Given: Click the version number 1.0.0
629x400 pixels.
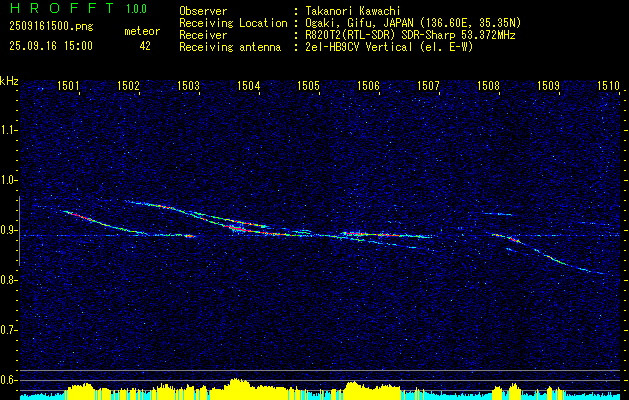Looking at the screenshot, I should (136, 8).
